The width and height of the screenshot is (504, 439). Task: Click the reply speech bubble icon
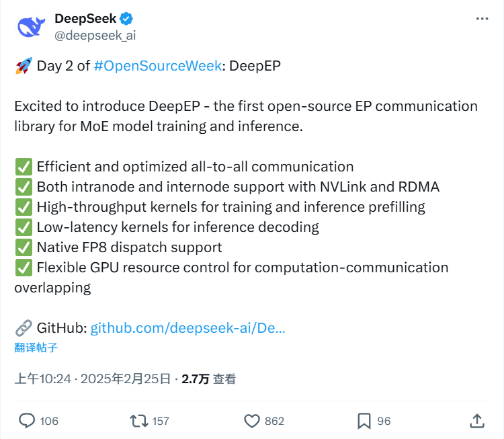(x=26, y=421)
